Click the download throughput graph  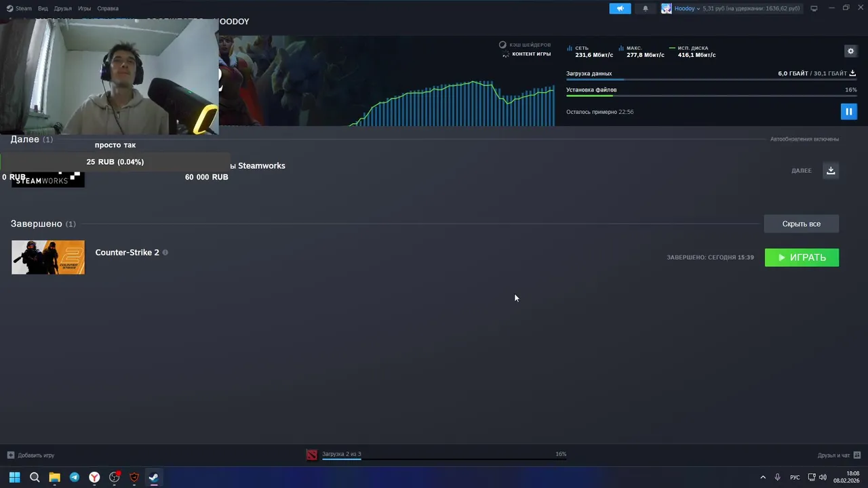point(453,104)
